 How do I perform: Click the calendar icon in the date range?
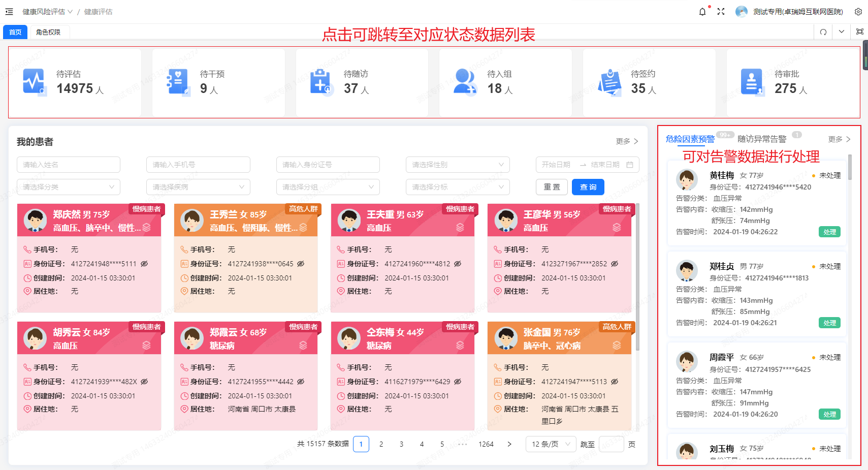pyautogui.click(x=630, y=165)
